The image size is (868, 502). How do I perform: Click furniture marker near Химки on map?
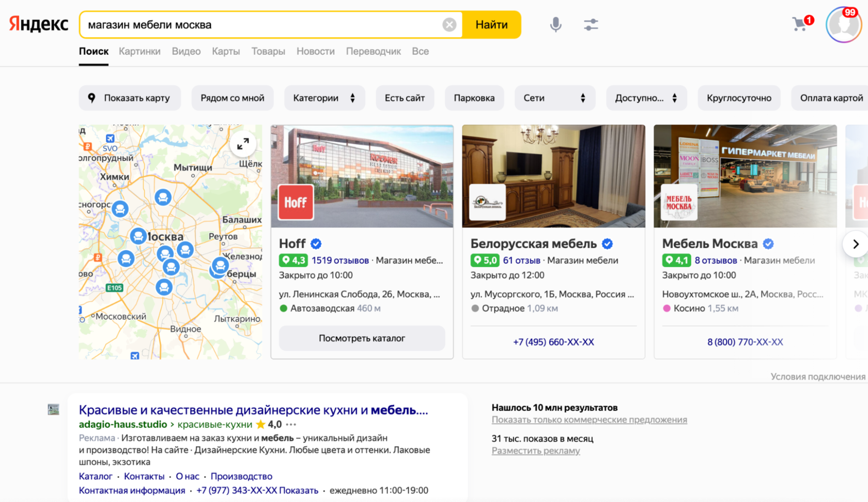coord(120,209)
